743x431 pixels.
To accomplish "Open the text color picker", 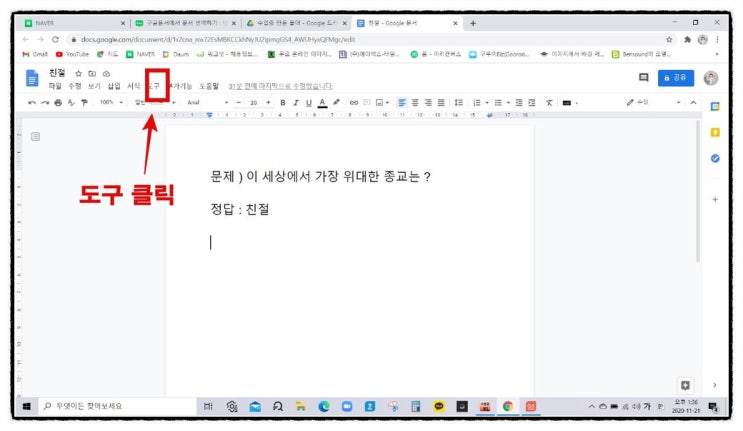I will pyautogui.click(x=322, y=102).
